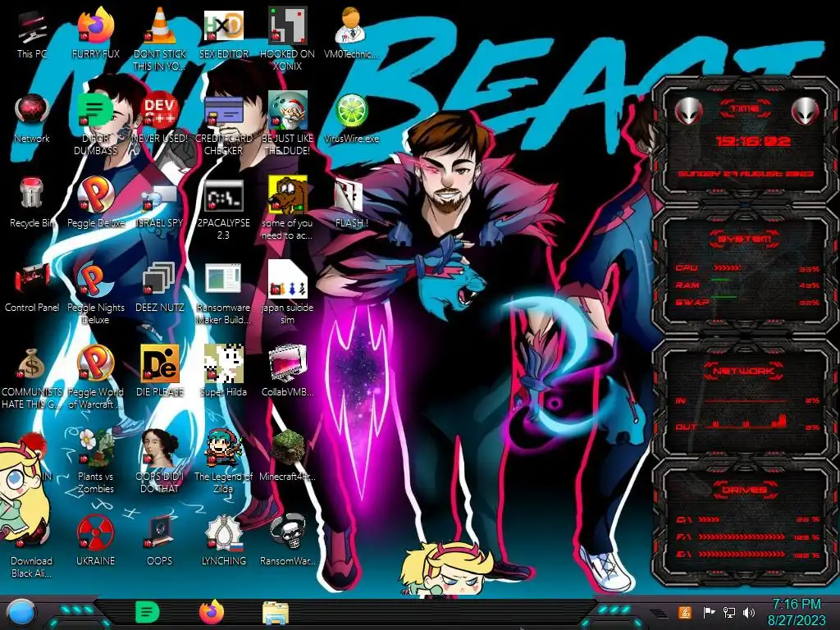This screenshot has width=840, height=630.
Task: Open Action Center flag tray icon
Action: (709, 612)
